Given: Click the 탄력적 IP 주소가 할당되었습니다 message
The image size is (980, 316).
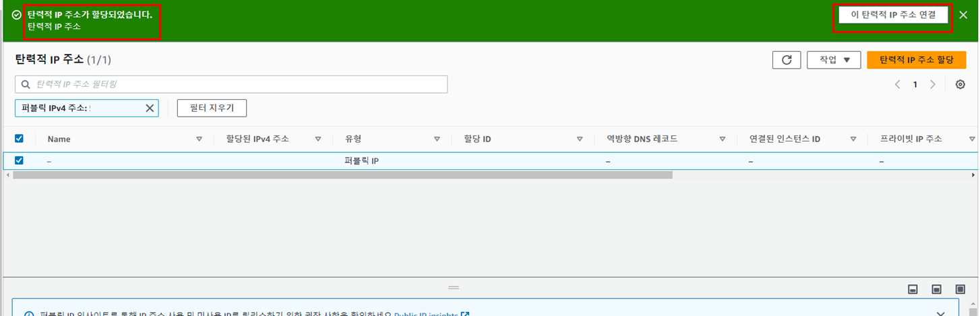Looking at the screenshot, I should point(90,14).
